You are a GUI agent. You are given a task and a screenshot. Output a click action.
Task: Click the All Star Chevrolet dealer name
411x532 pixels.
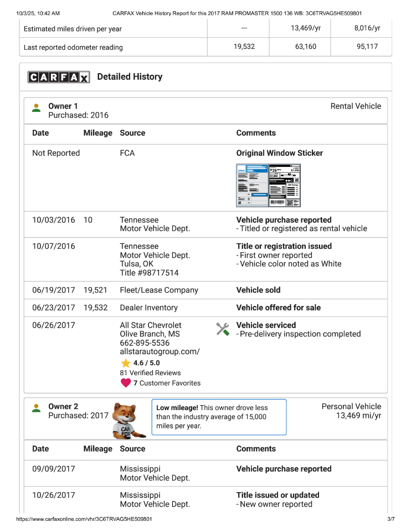(x=150, y=325)
